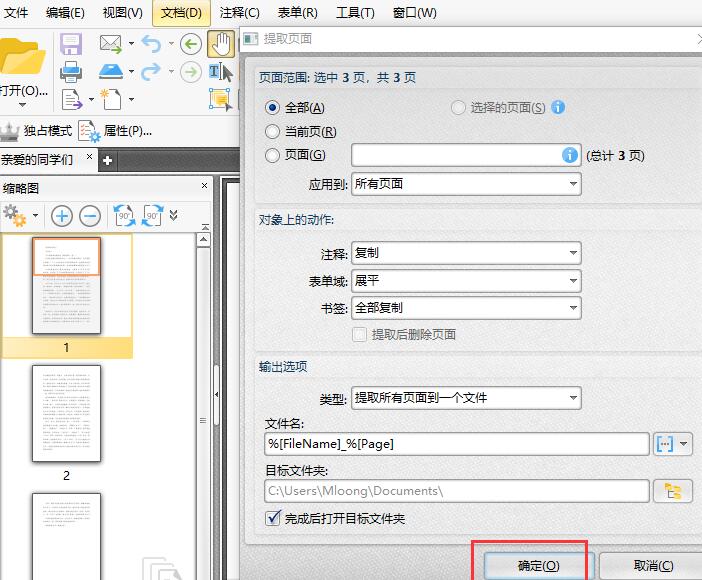
Task: Open the 视图(V) menu
Action: pos(123,13)
